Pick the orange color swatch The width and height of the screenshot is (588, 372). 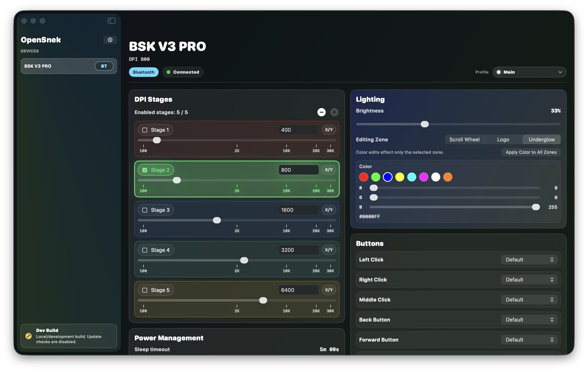pyautogui.click(x=448, y=177)
